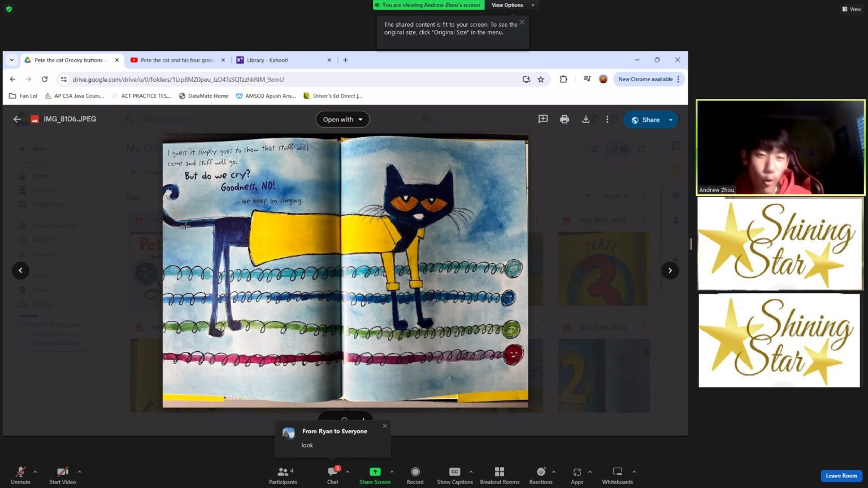The height and width of the screenshot is (488, 868).
Task: Close the chat message notification from Ryan
Action: point(385,426)
